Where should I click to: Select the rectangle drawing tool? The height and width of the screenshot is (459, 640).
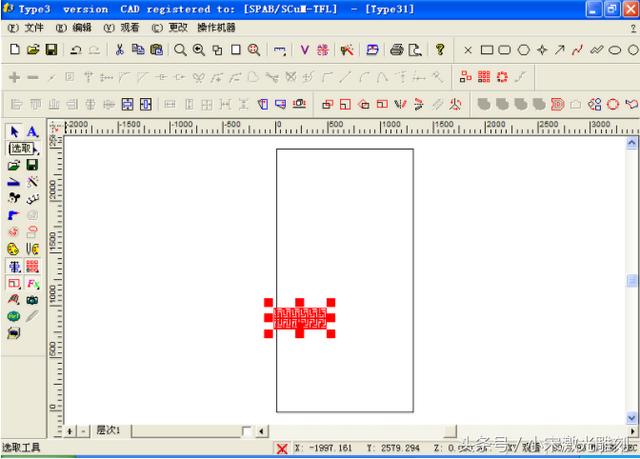click(487, 49)
